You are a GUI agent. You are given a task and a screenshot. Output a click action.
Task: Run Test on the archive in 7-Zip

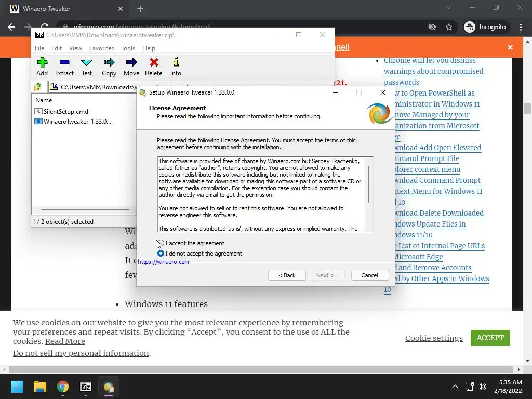(x=87, y=66)
